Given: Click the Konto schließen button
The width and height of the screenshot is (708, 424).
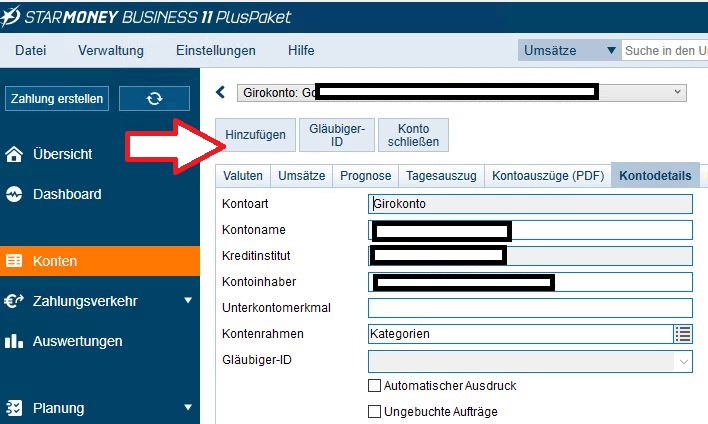Looking at the screenshot, I should point(413,135).
